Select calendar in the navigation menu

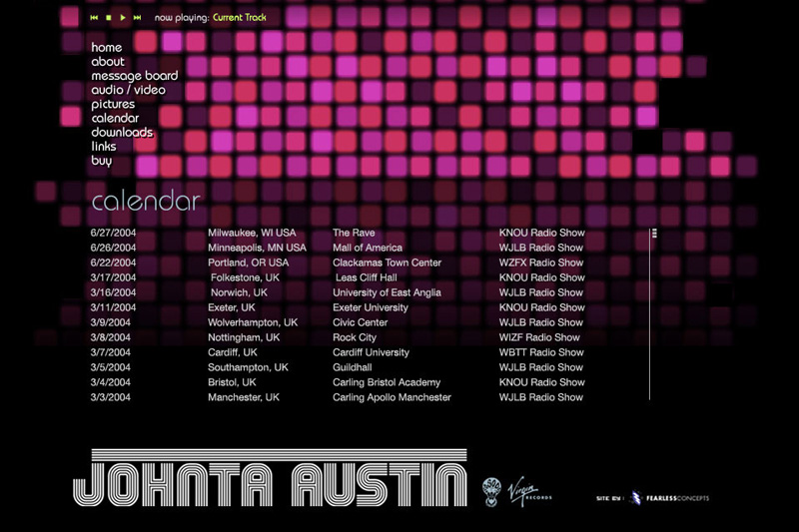(115, 118)
